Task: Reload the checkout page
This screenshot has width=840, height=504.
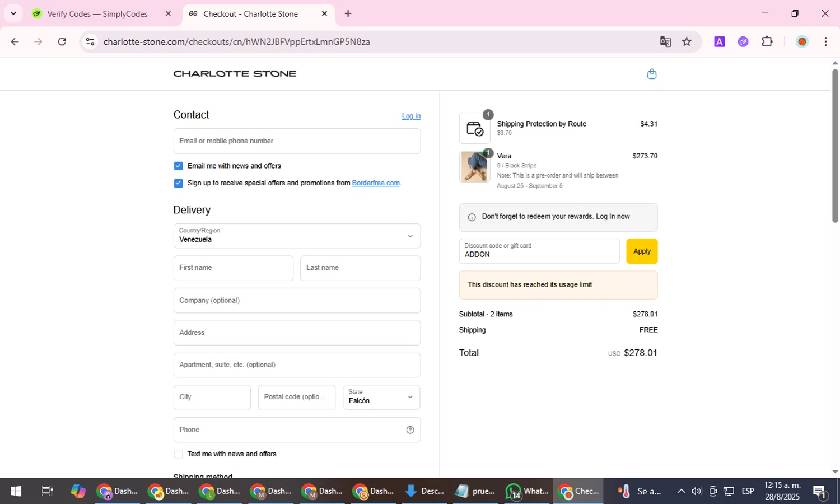Action: [x=62, y=41]
